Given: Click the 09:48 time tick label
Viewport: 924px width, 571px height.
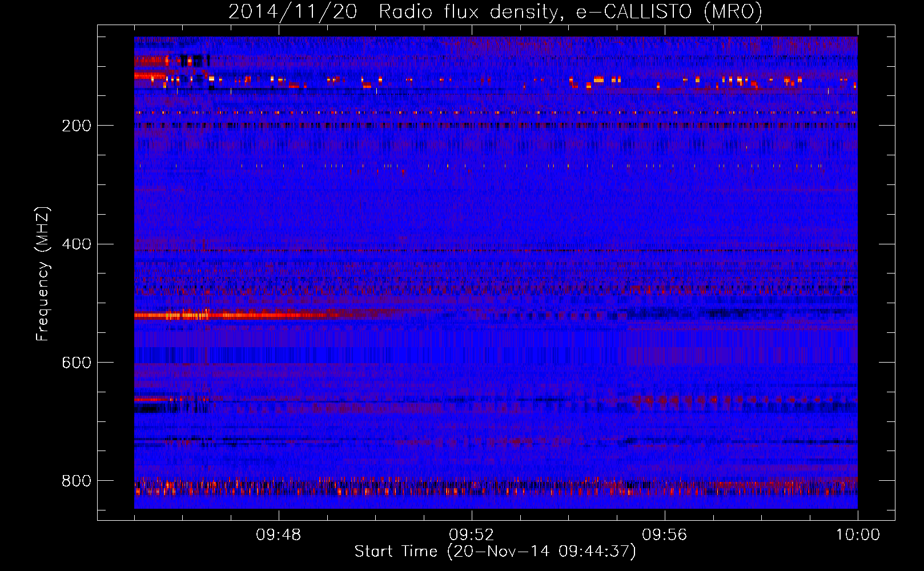Looking at the screenshot, I should pos(279,535).
